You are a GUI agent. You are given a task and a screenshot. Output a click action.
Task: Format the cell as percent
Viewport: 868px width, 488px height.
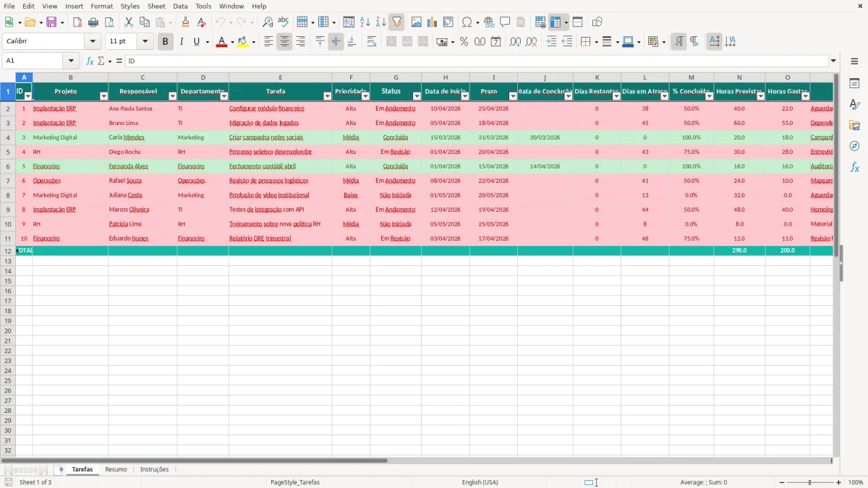tap(464, 42)
